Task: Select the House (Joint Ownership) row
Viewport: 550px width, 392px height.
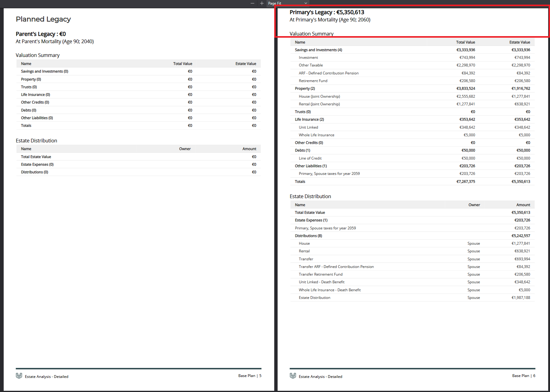Action: pyautogui.click(x=320, y=96)
